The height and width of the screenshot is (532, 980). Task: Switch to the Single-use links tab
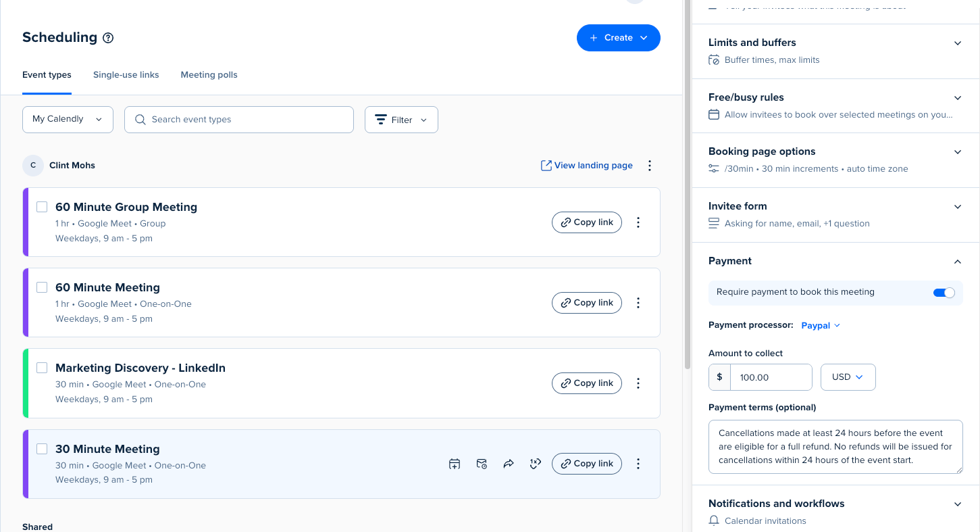[x=126, y=75]
